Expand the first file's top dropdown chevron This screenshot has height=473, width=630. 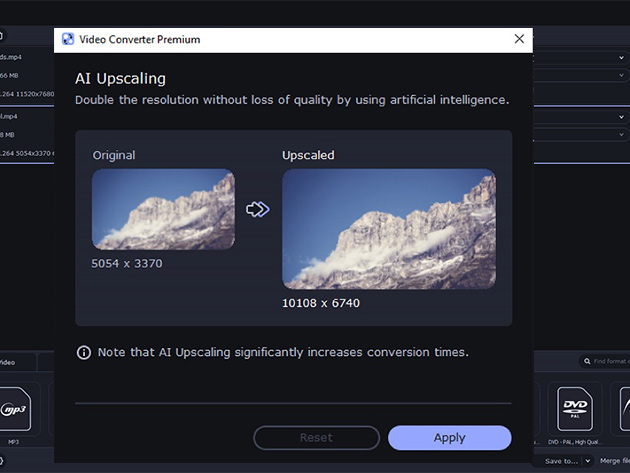[x=621, y=57]
